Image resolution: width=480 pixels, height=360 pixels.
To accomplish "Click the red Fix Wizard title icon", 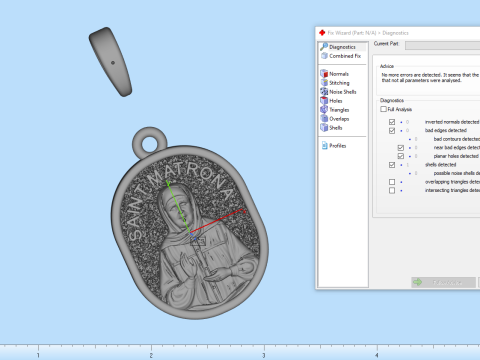I will point(322,33).
